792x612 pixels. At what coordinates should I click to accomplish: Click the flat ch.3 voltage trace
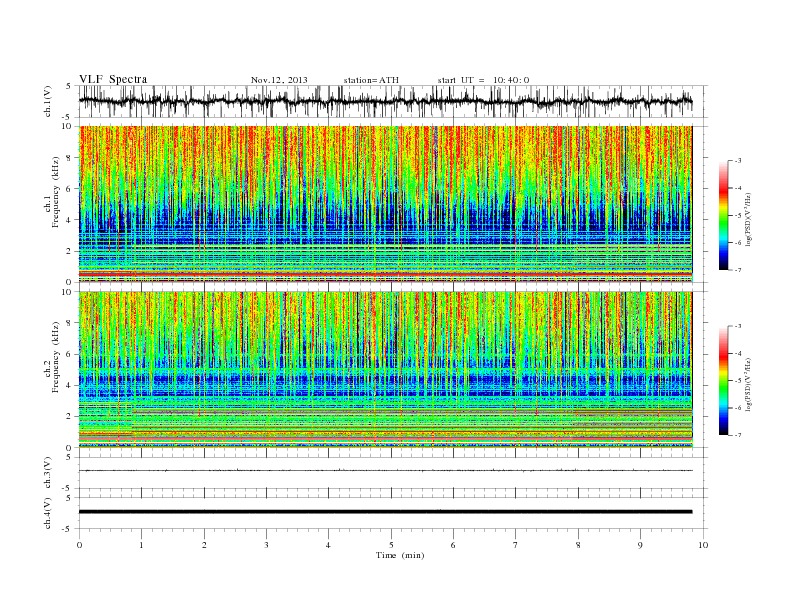pyautogui.click(x=385, y=471)
